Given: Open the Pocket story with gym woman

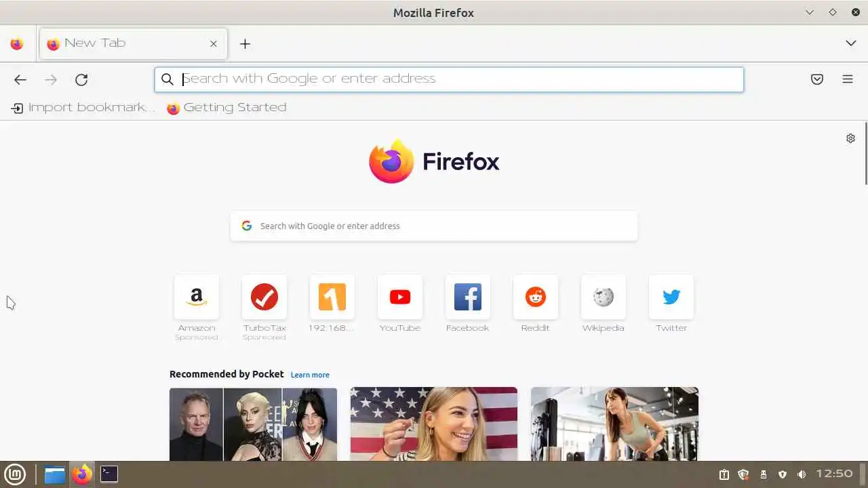Looking at the screenshot, I should pyautogui.click(x=614, y=424).
